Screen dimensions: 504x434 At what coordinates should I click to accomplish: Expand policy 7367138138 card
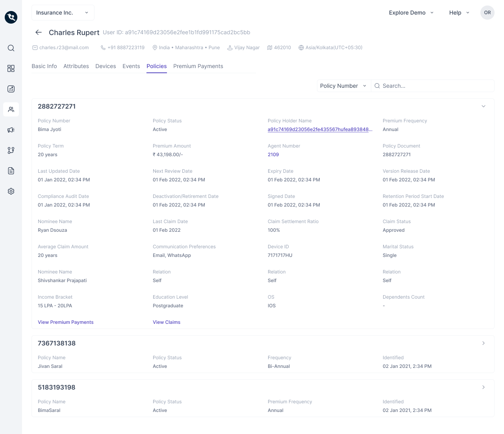pos(484,343)
